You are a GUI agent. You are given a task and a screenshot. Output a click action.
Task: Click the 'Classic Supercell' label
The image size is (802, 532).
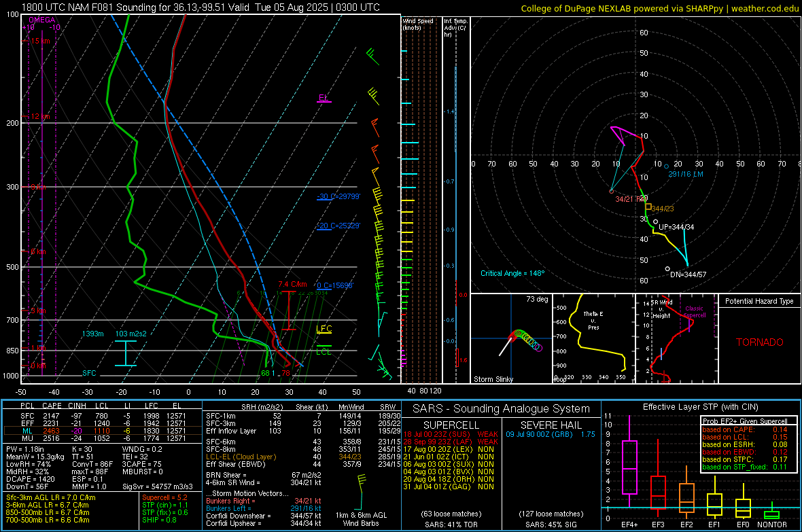coord(694,312)
